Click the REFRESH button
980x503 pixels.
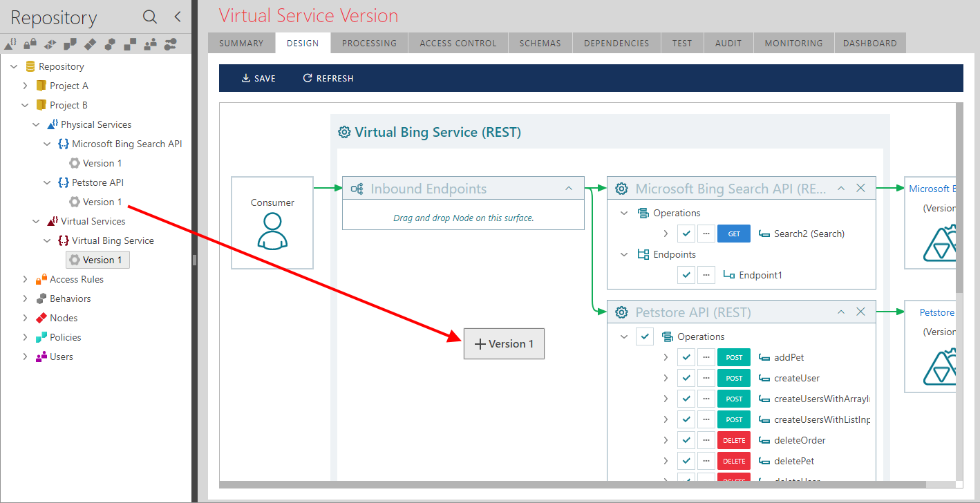pyautogui.click(x=328, y=78)
